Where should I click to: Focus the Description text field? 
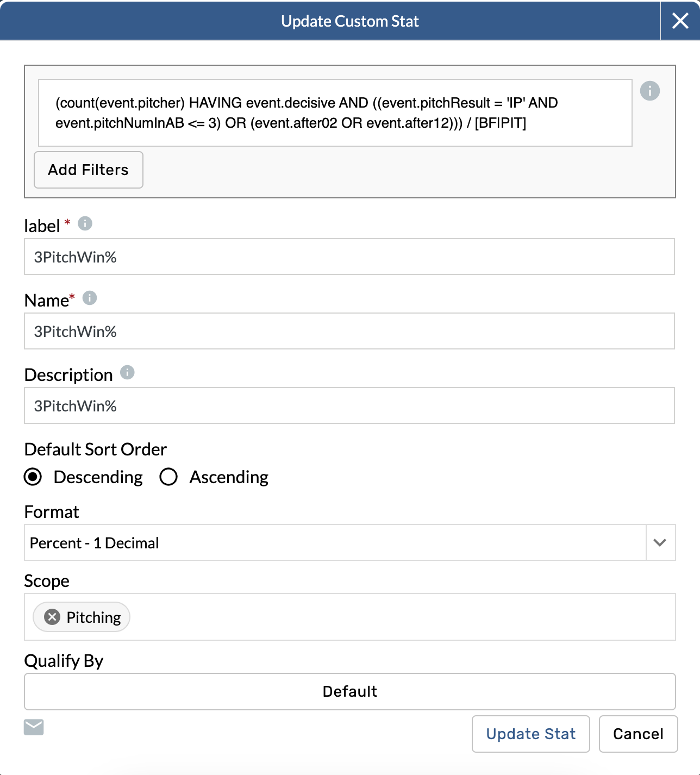[349, 405]
